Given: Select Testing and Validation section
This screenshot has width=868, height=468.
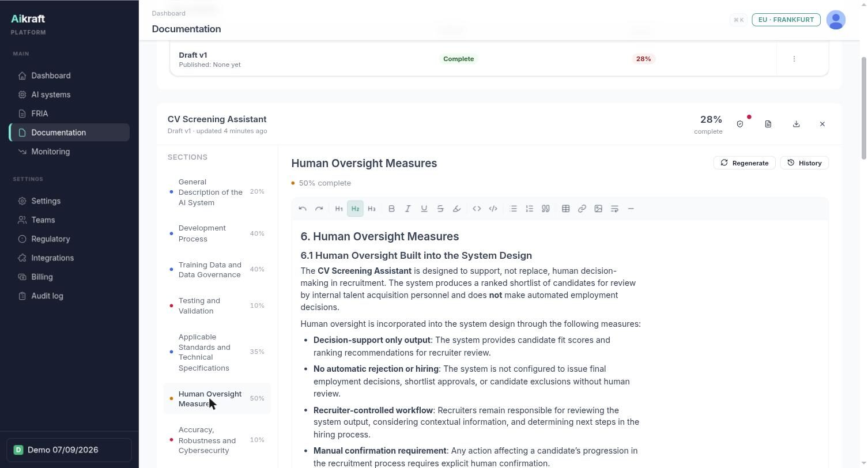Looking at the screenshot, I should tap(217, 305).
